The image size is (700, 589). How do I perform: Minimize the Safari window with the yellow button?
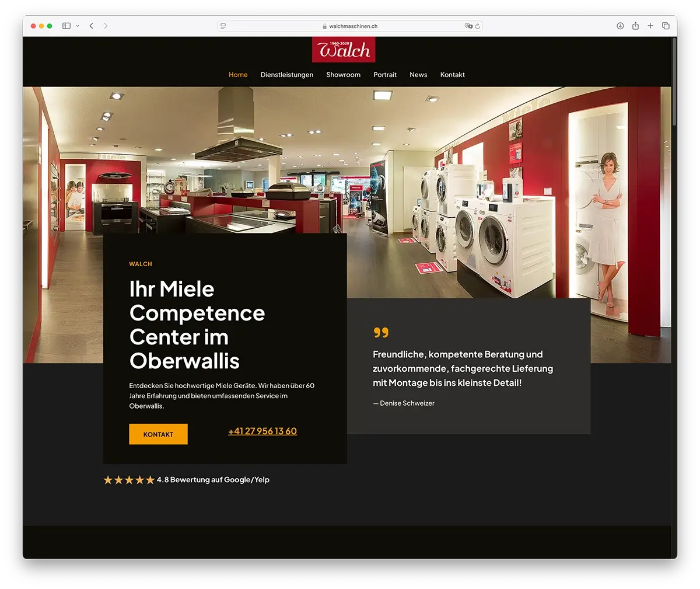[41, 26]
